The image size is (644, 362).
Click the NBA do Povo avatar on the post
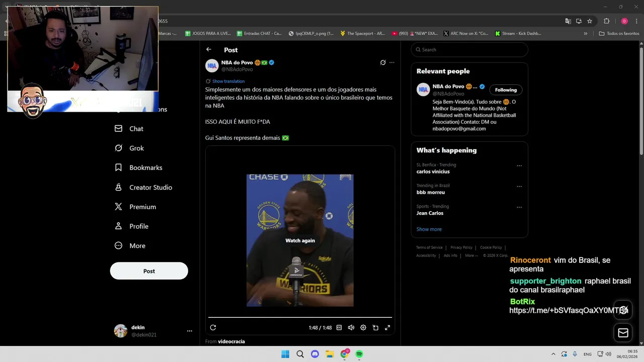tap(212, 66)
